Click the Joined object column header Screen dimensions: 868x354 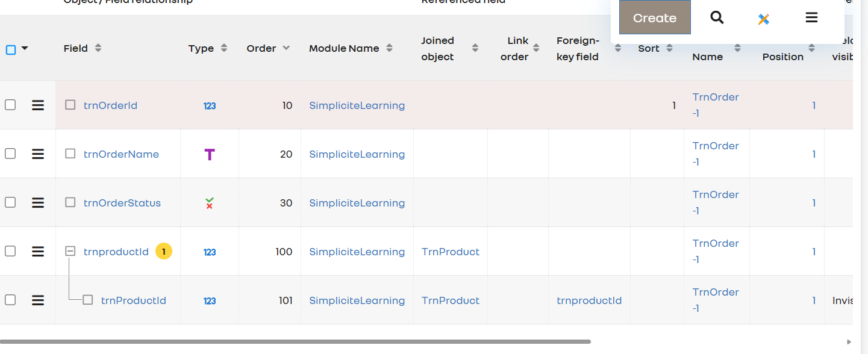click(x=437, y=48)
